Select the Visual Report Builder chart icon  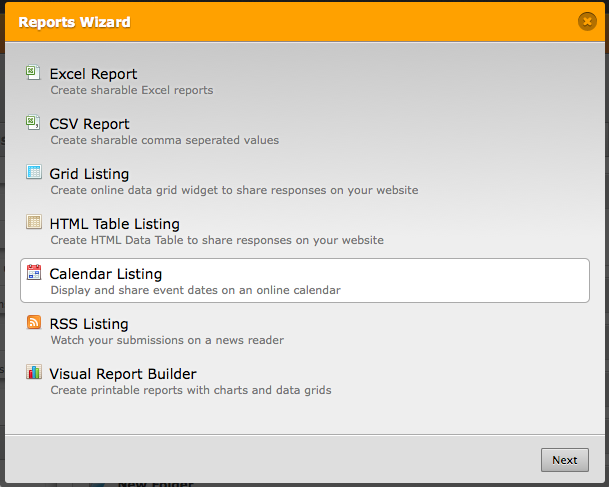pos(33,372)
